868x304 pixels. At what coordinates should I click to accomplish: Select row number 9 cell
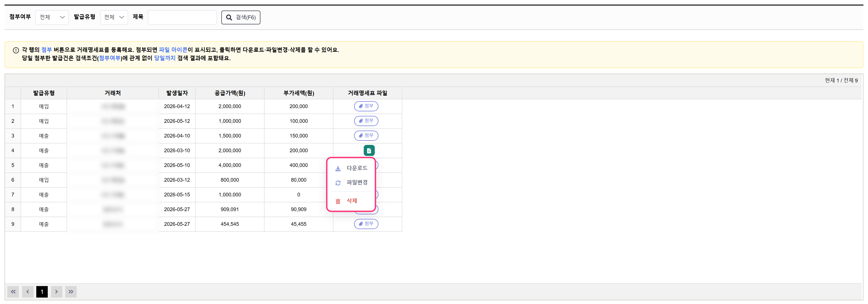13,224
